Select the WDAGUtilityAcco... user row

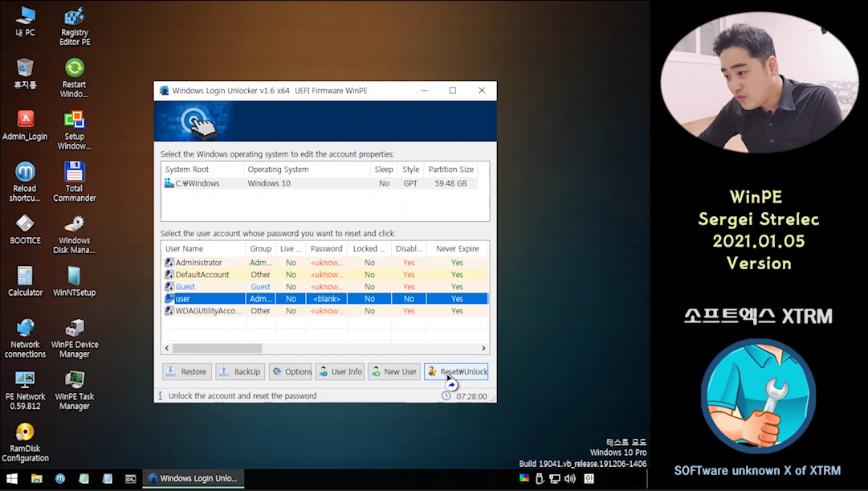(325, 311)
